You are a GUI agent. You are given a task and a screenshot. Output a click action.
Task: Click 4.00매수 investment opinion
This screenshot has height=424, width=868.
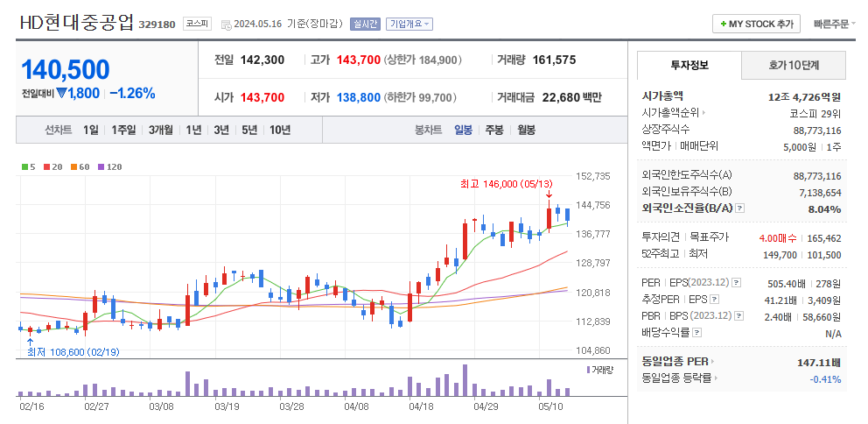click(x=778, y=238)
